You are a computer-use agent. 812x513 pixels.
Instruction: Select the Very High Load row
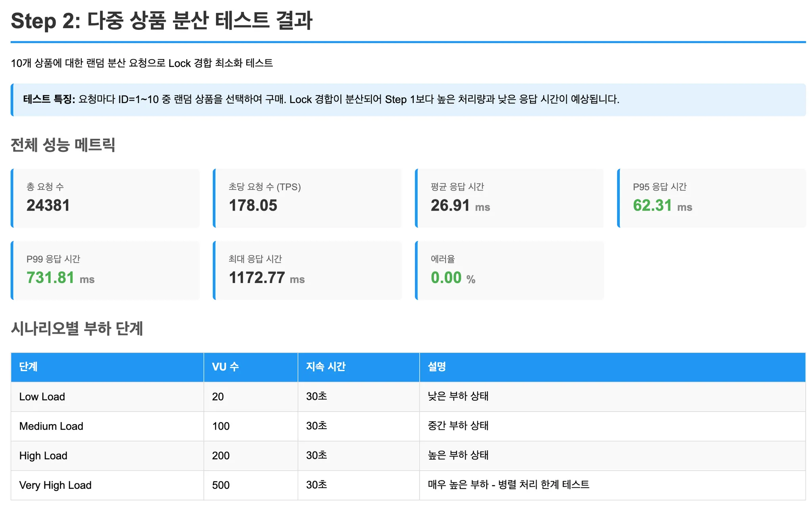pyautogui.click(x=408, y=485)
